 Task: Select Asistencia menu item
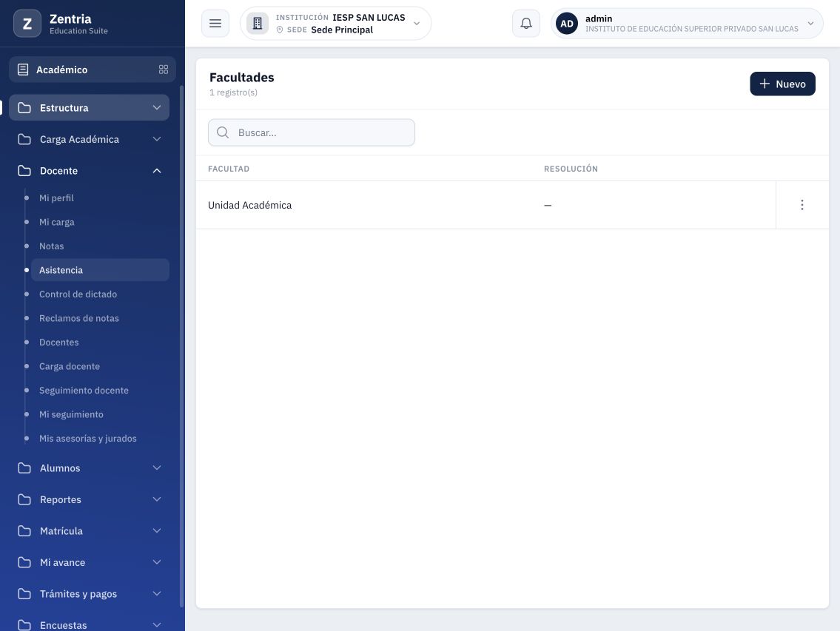(100, 270)
